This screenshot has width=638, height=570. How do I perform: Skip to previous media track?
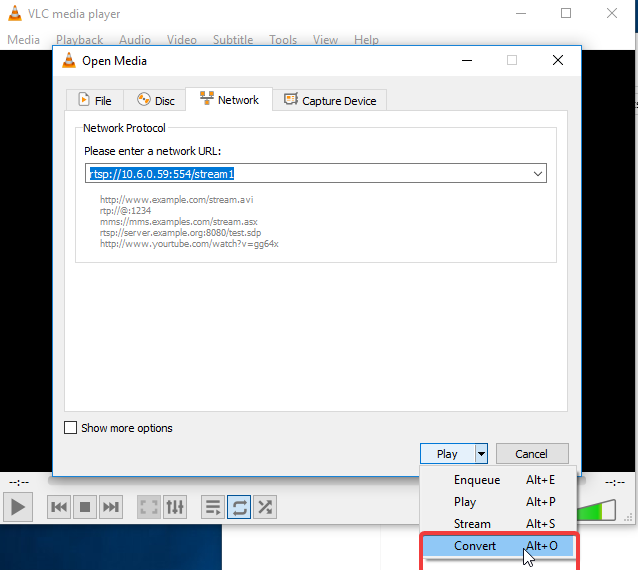pos(59,507)
